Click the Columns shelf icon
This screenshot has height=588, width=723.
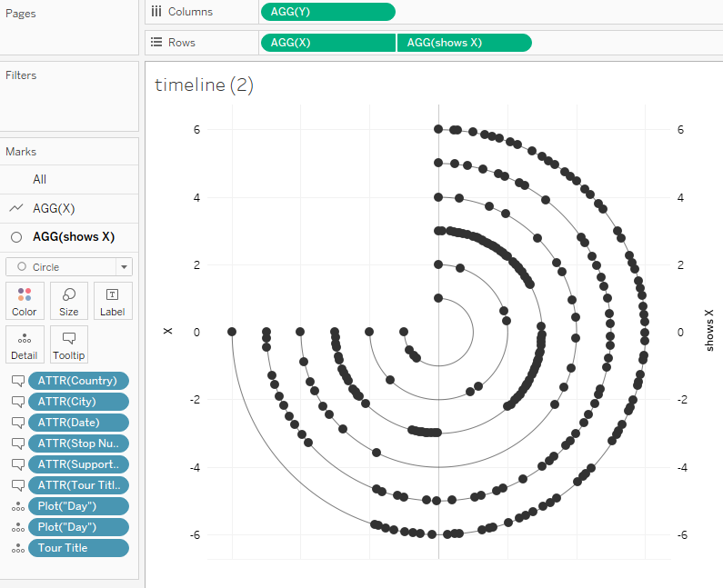tap(156, 12)
